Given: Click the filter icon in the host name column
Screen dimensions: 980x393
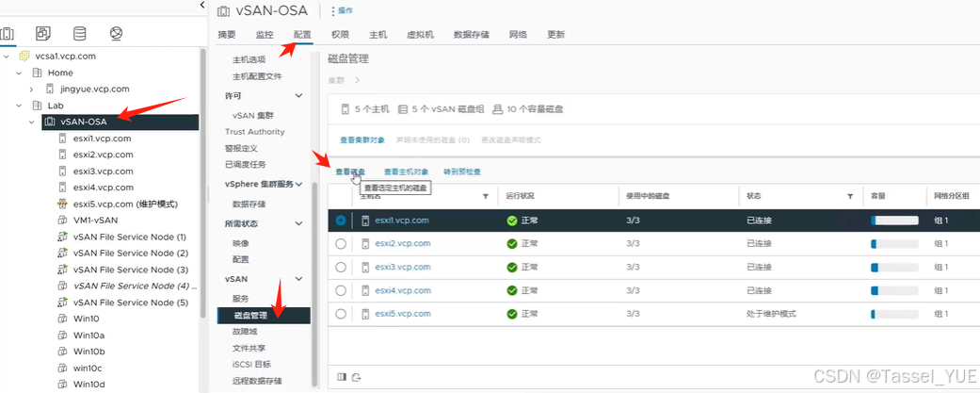Looking at the screenshot, I should 486,196.
